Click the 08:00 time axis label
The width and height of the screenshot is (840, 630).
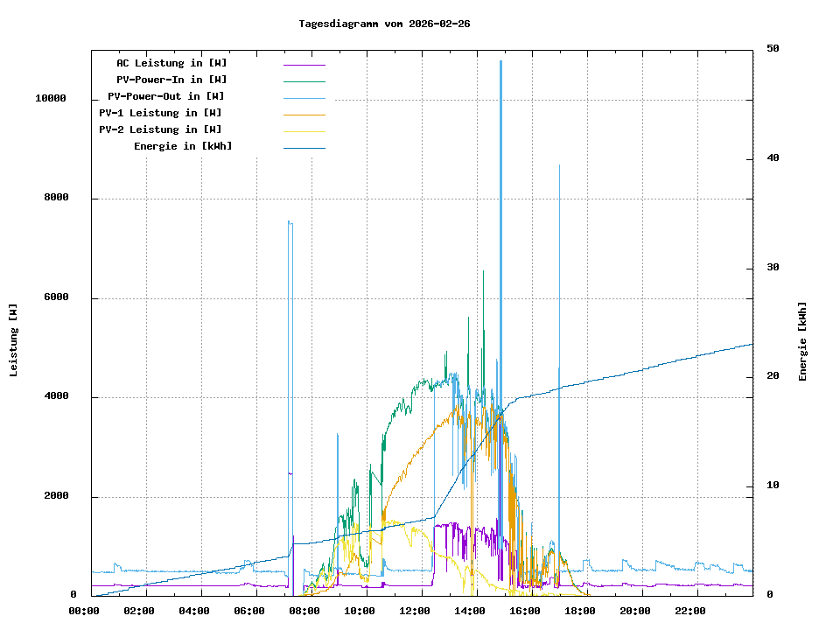click(304, 611)
